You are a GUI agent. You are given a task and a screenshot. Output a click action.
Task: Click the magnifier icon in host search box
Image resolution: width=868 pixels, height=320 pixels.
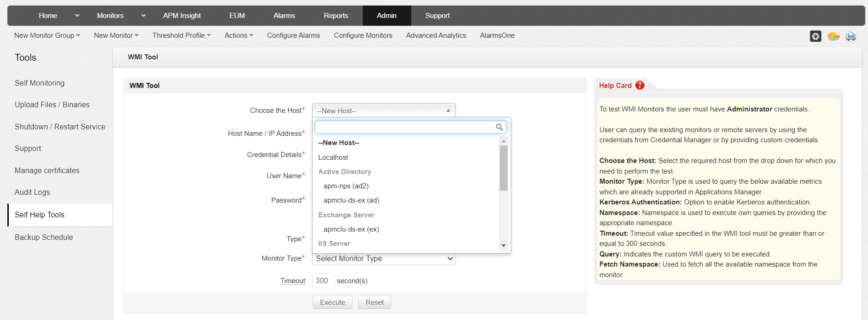point(499,127)
